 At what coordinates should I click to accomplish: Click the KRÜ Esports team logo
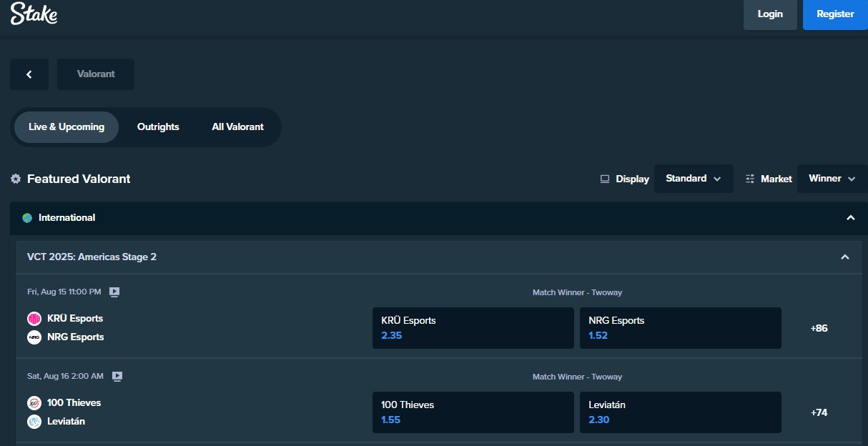point(34,319)
